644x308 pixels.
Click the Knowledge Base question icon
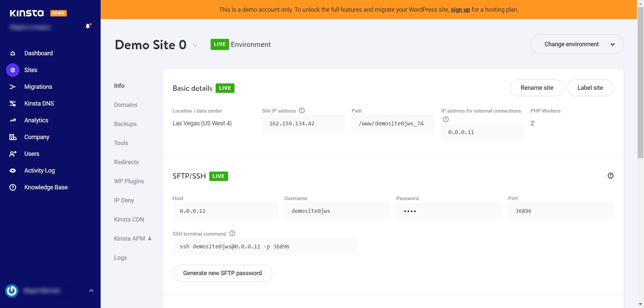pos(13,187)
